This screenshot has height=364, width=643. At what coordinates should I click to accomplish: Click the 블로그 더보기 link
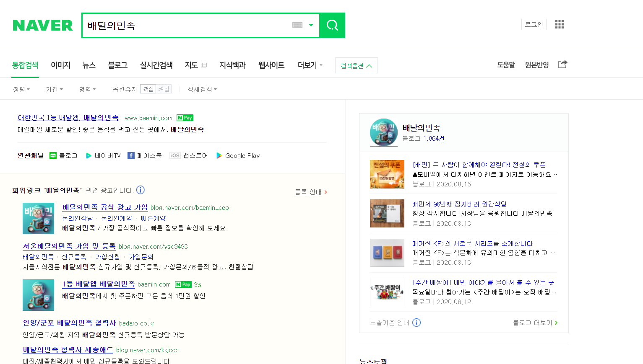(535, 323)
